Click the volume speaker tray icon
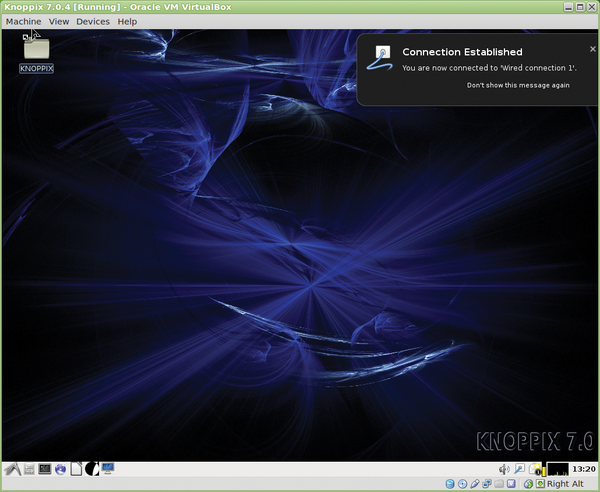 tap(504, 468)
